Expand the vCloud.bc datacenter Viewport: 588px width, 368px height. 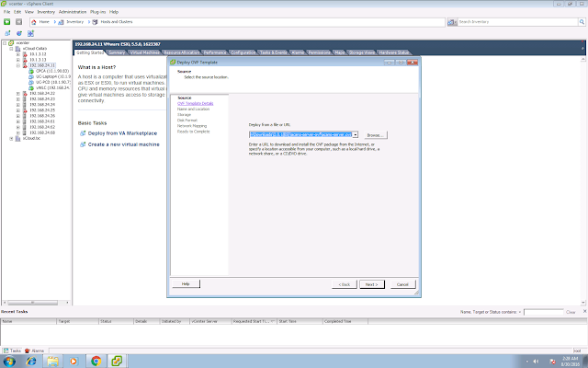coord(11,138)
